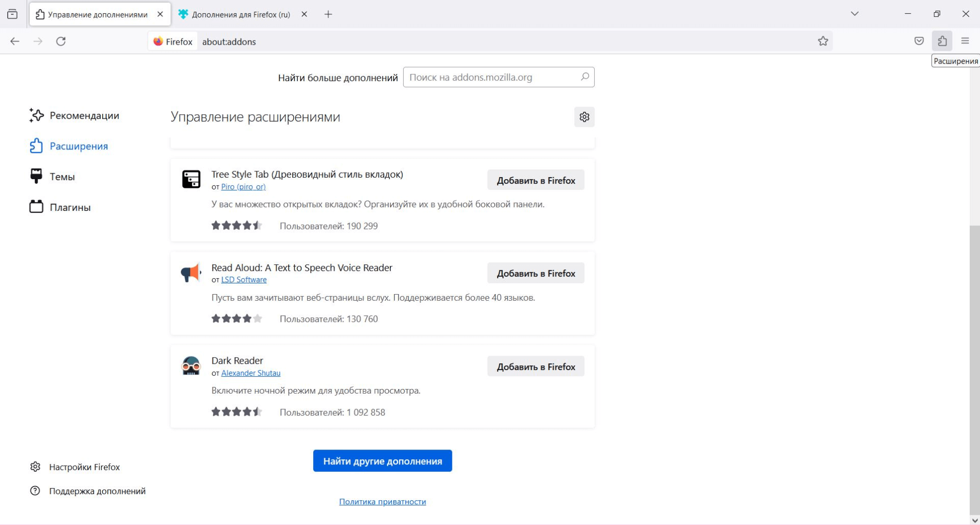Switch to the Дополнения для Firefox tab
The image size is (980, 525).
(240, 14)
